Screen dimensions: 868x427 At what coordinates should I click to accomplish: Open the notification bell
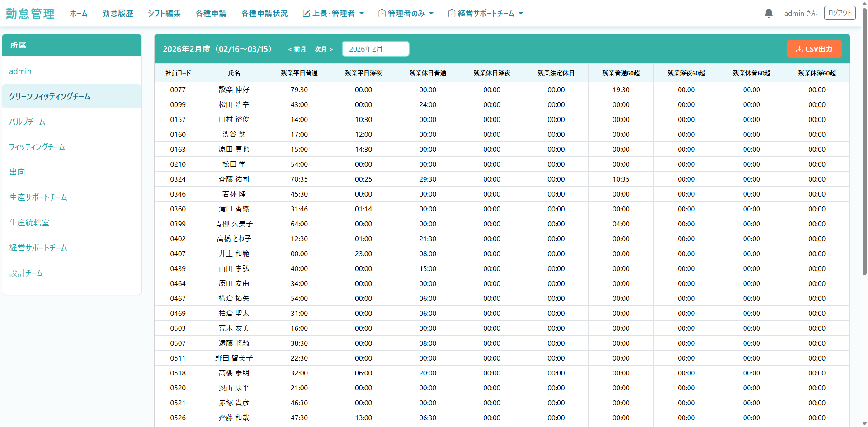pyautogui.click(x=769, y=14)
